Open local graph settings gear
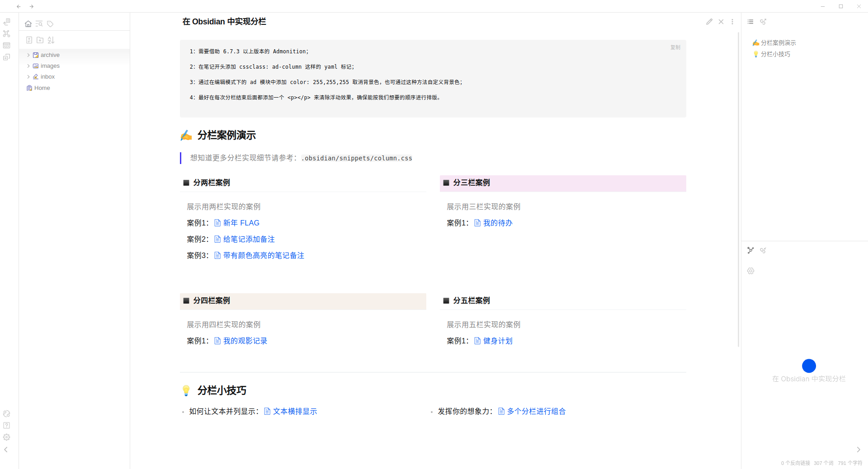The image size is (868, 469). (750, 271)
